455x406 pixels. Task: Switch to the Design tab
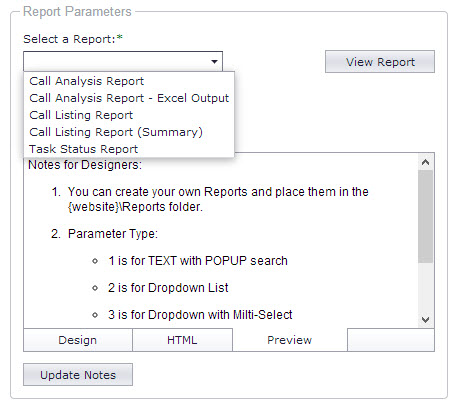tap(78, 340)
